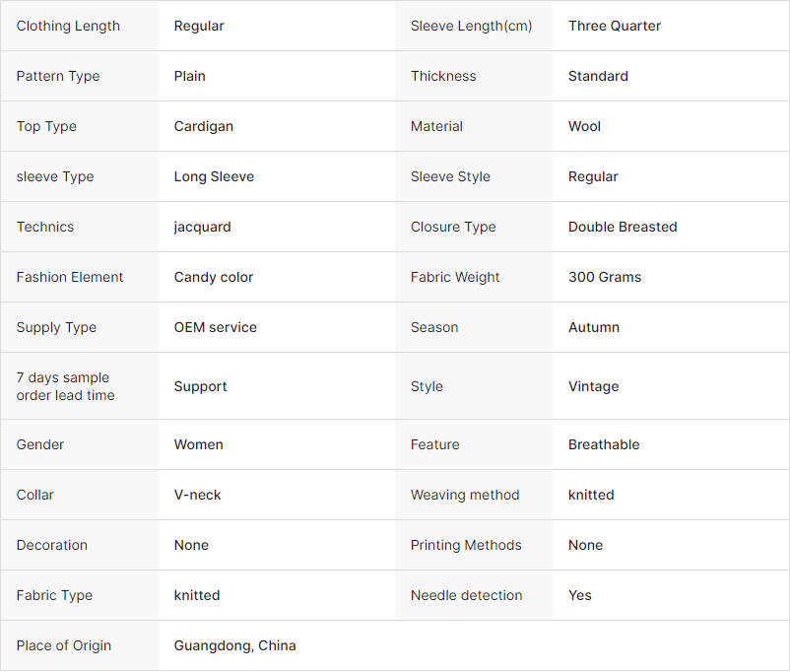
Task: Select the "Cardigan" top type value
Action: [204, 126]
